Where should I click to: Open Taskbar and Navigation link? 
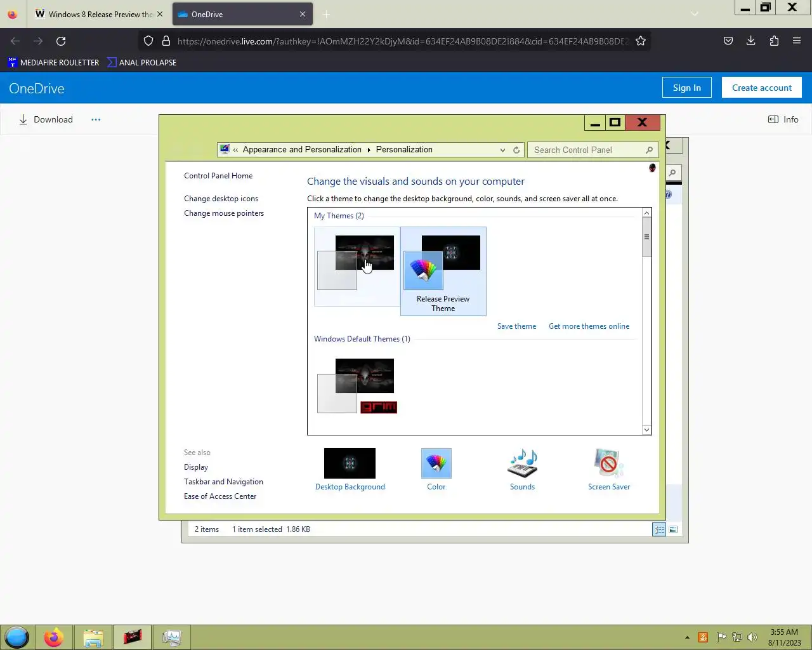tap(223, 482)
